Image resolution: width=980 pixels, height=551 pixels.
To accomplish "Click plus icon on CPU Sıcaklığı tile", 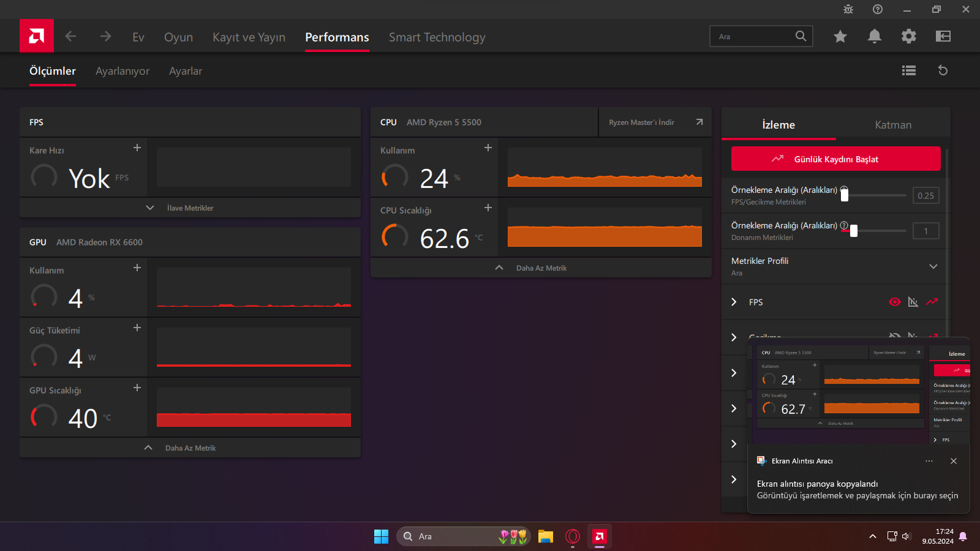I will pyautogui.click(x=488, y=208).
